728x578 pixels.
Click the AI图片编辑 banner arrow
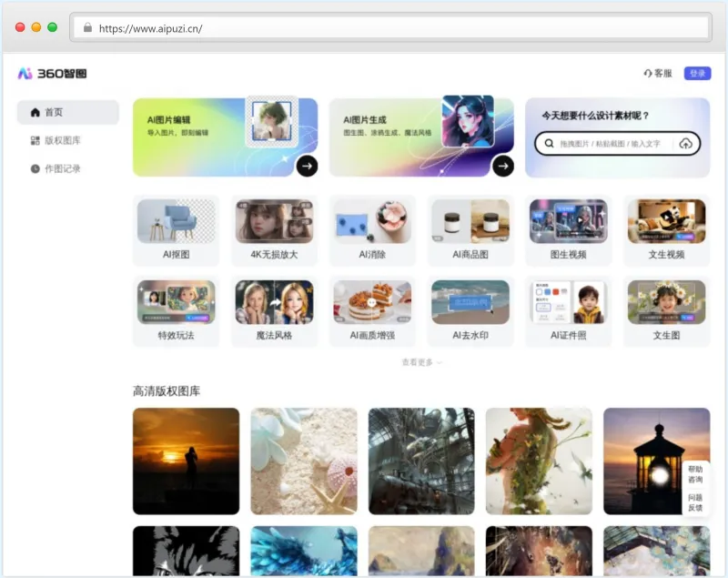click(308, 167)
